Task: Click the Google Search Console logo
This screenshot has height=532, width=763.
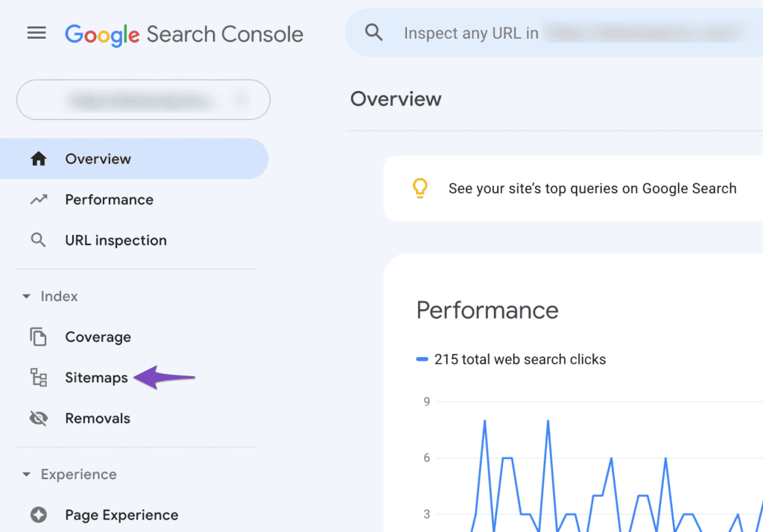Action: pyautogui.click(x=183, y=34)
